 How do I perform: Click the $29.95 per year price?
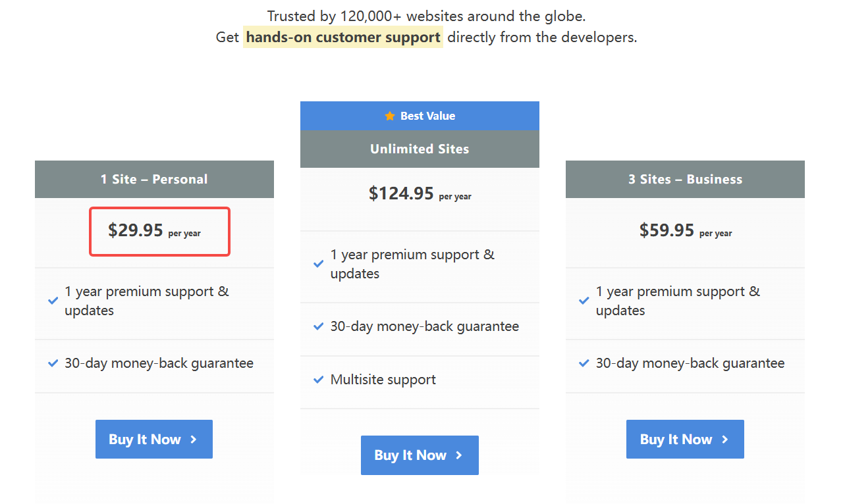coord(154,231)
